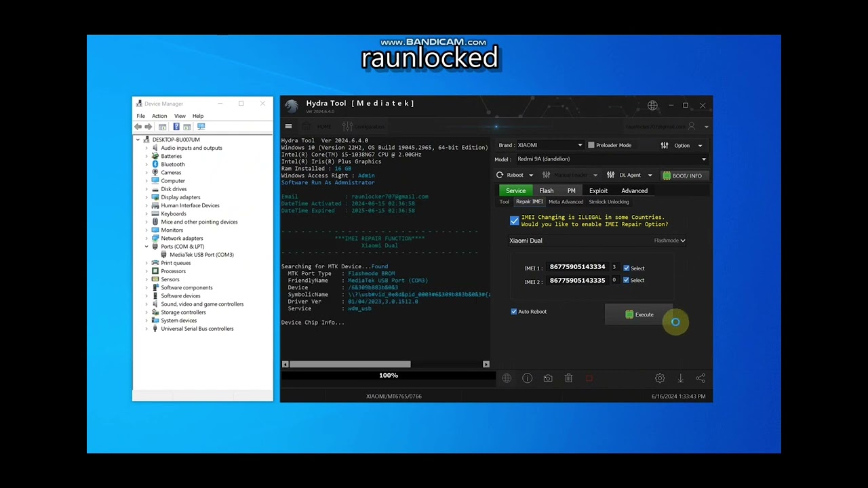Select the Tool sub-tab

tap(505, 202)
